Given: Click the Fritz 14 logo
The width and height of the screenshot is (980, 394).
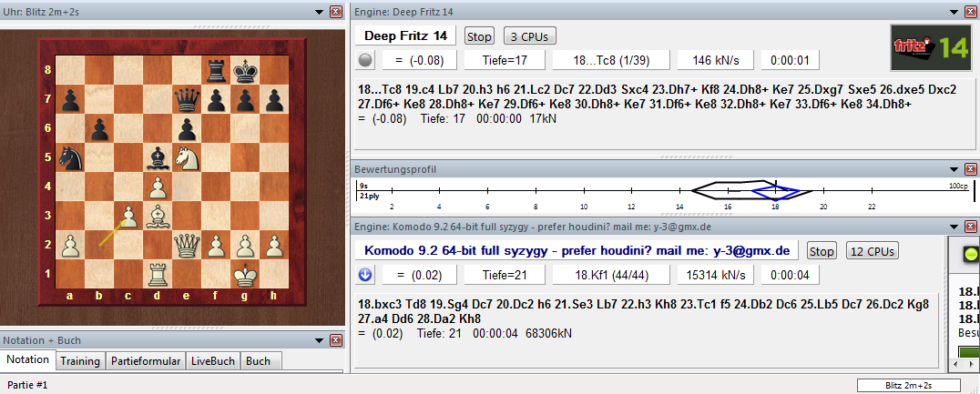Looking at the screenshot, I should point(929,48).
